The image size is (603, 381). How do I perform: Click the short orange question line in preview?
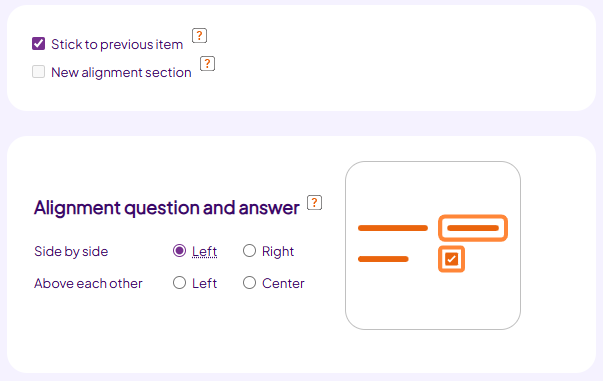[x=383, y=259]
